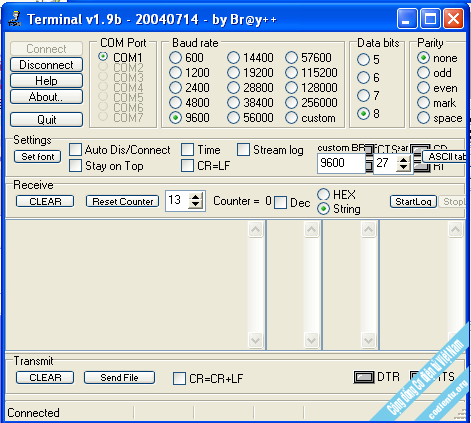Clear the Receive area

click(x=45, y=201)
